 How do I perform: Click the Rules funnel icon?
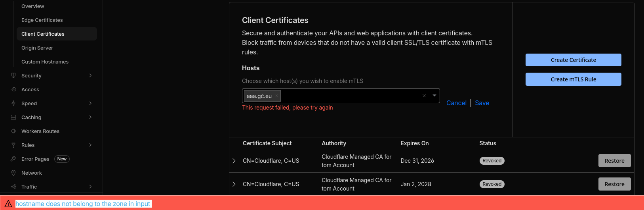[13, 145]
